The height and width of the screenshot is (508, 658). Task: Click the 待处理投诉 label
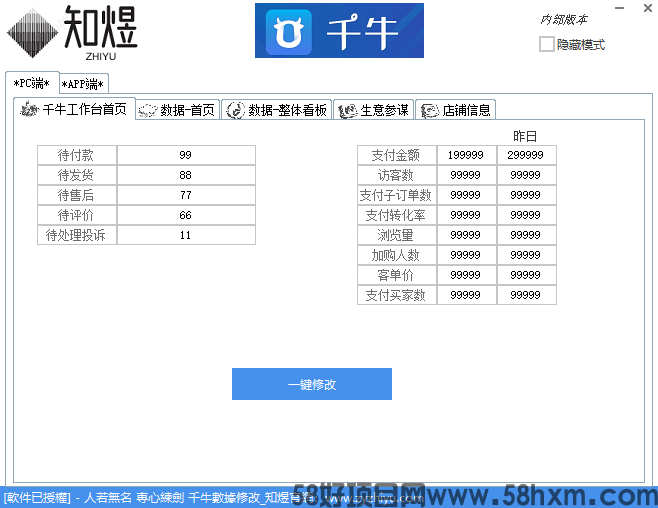coord(76,235)
